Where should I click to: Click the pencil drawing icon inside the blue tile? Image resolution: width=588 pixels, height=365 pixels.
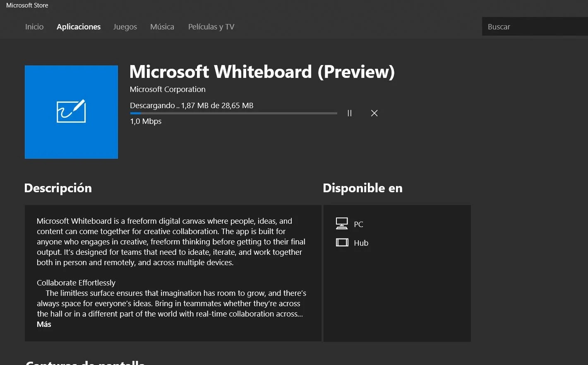71,112
